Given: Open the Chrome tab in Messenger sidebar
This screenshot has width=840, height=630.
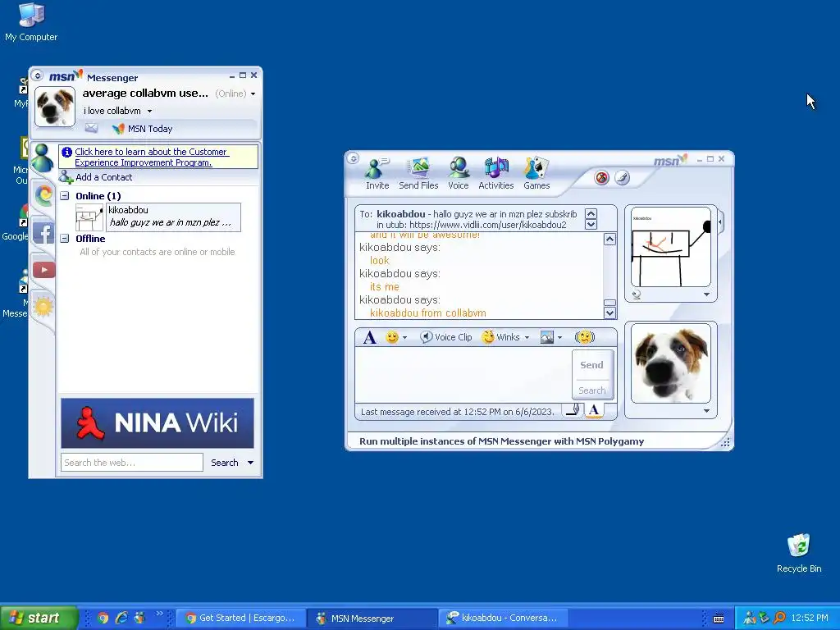Looking at the screenshot, I should (x=44, y=194).
